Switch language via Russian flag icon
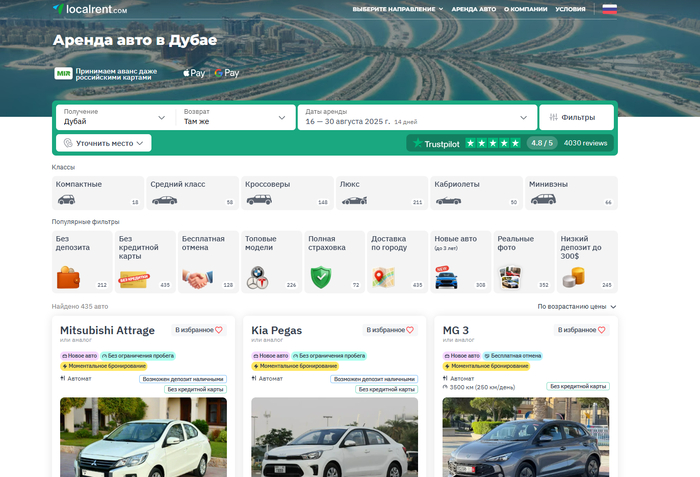The width and height of the screenshot is (700, 477). (x=609, y=9)
